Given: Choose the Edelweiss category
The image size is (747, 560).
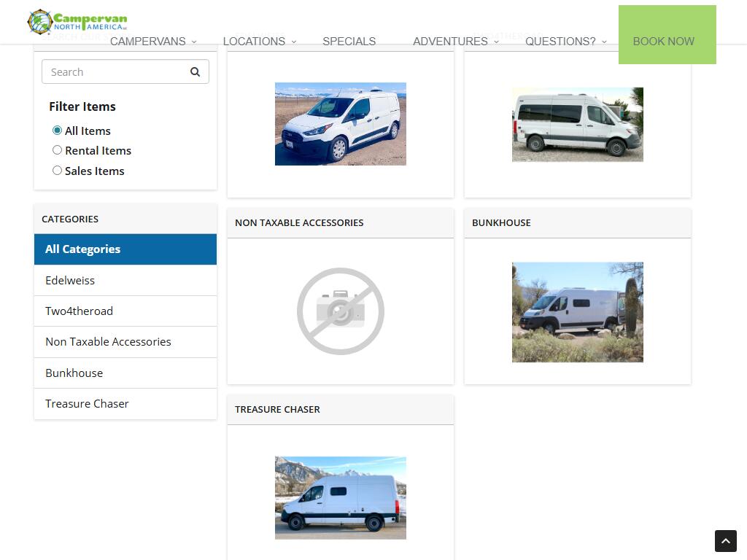Looking at the screenshot, I should (x=70, y=280).
